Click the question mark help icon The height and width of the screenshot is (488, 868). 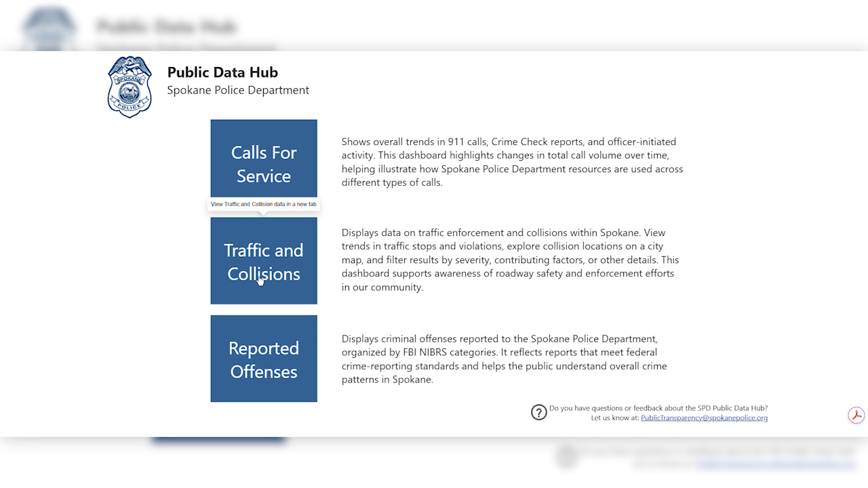coord(538,412)
